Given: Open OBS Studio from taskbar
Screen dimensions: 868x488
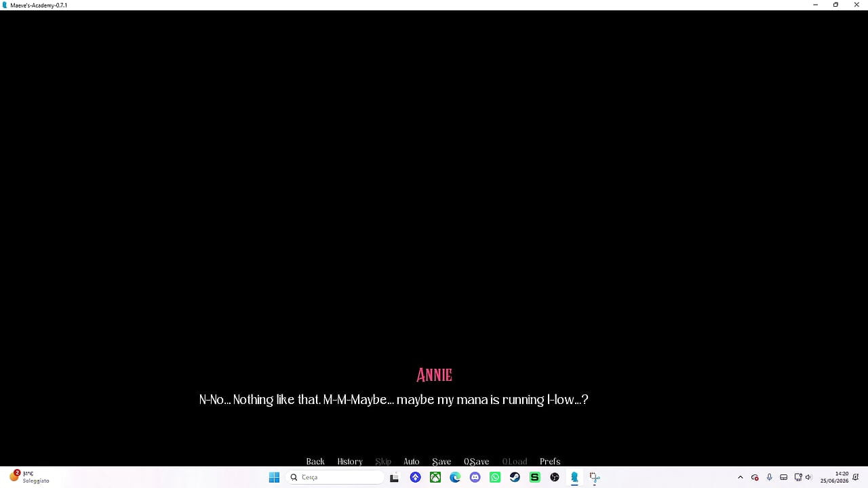Looking at the screenshot, I should point(555,477).
